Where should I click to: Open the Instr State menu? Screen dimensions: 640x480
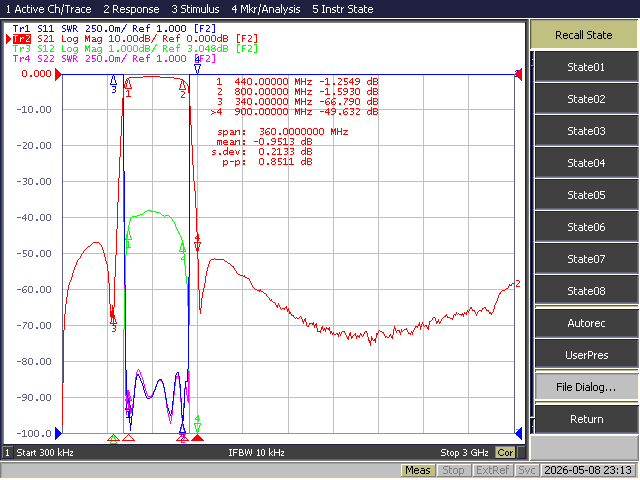tap(342, 9)
